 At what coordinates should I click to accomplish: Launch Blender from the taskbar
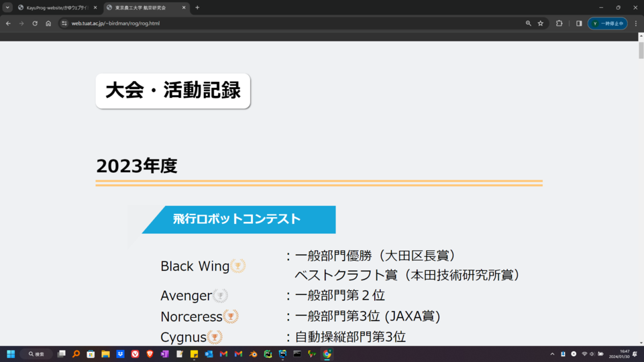[253, 354]
